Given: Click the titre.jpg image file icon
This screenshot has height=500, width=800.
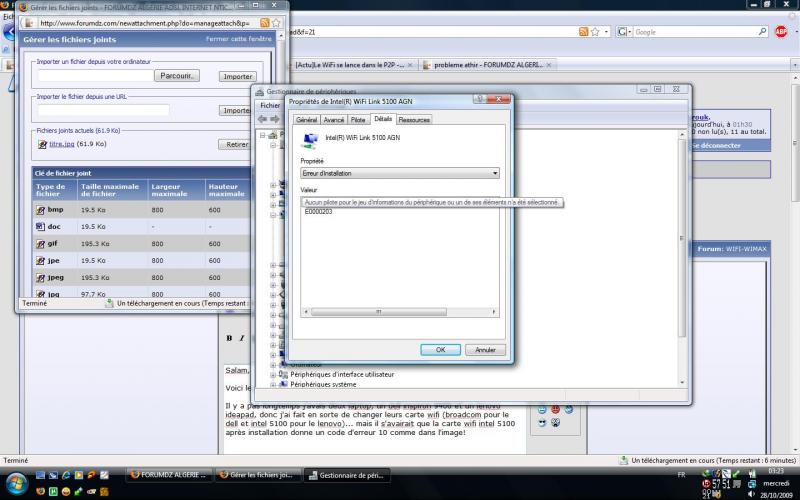Looking at the screenshot, I should 42,144.
